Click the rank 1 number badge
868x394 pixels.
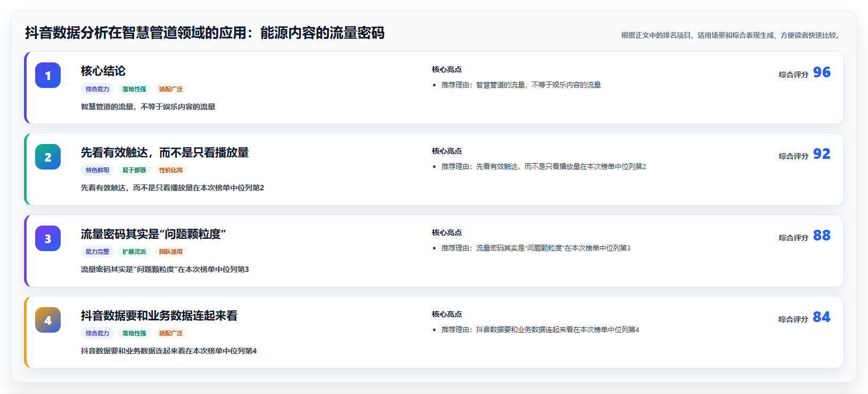[48, 75]
